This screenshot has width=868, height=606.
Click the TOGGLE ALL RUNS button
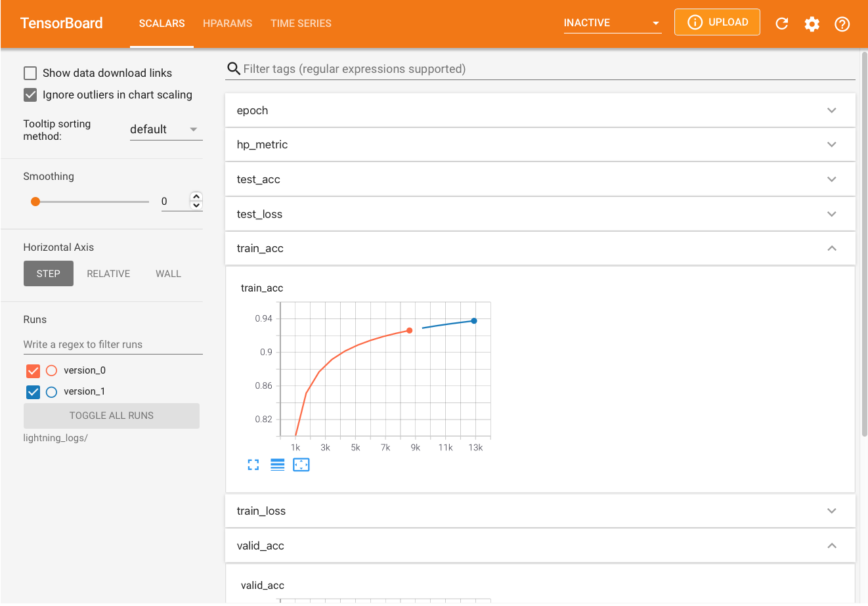coord(112,416)
